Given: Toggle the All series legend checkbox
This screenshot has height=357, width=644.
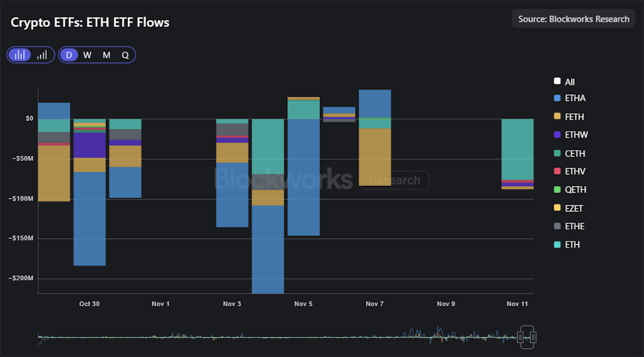Looking at the screenshot, I should [557, 82].
